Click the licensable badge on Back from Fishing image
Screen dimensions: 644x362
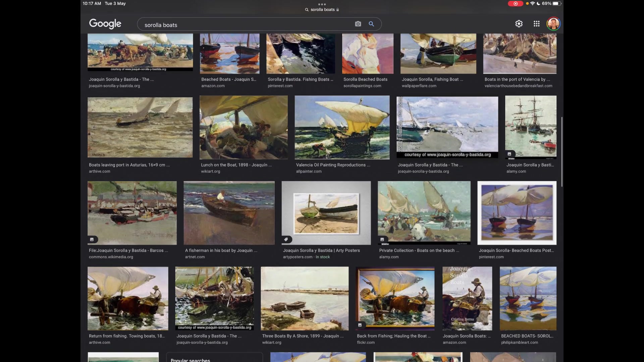[360, 325]
